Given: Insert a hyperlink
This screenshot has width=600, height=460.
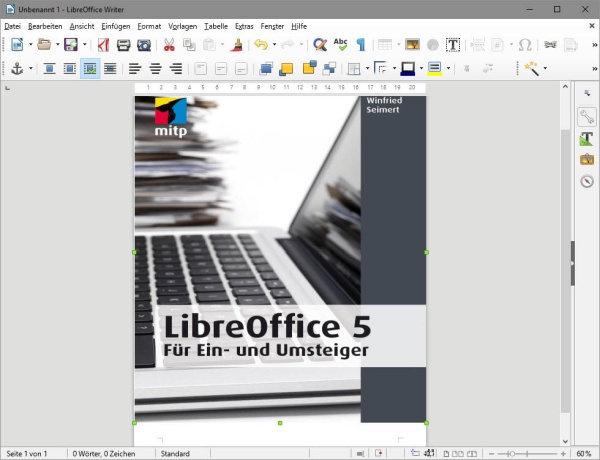Looking at the screenshot, I should click(x=550, y=45).
